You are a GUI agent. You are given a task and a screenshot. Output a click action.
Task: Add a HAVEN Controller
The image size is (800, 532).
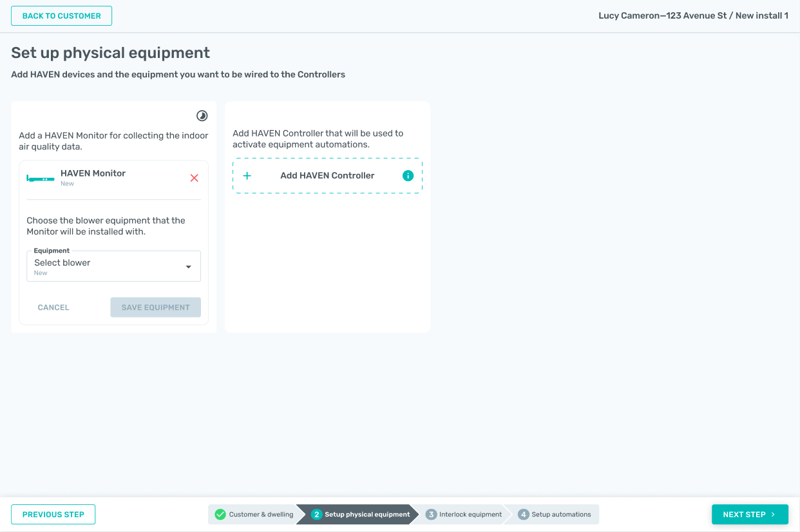327,175
